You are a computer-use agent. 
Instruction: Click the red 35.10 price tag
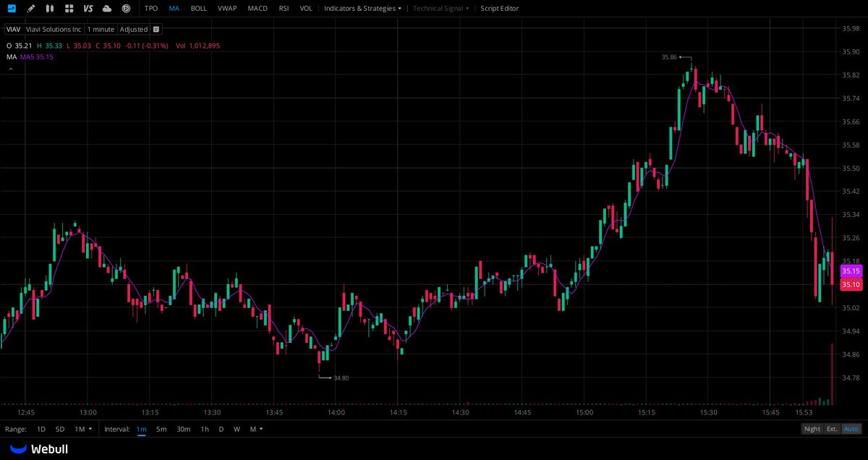(851, 285)
